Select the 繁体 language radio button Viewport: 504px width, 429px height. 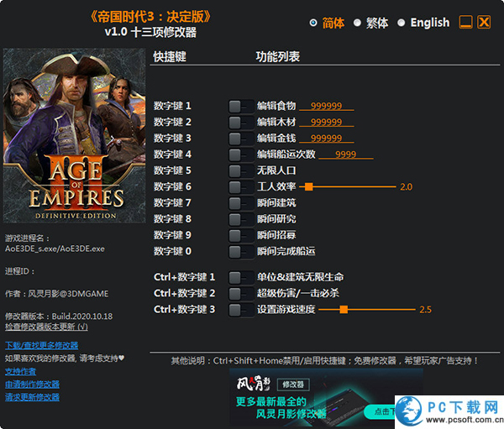[x=357, y=23]
